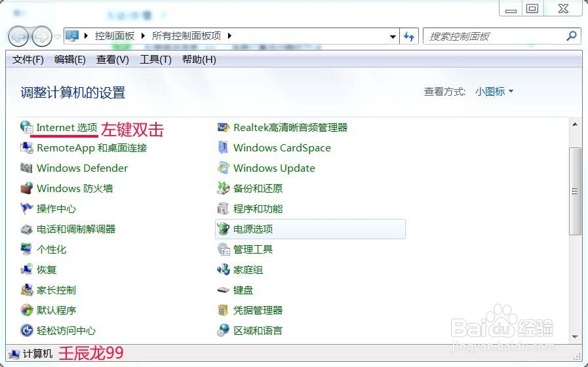Click the scrollbar up arrow

click(575, 124)
